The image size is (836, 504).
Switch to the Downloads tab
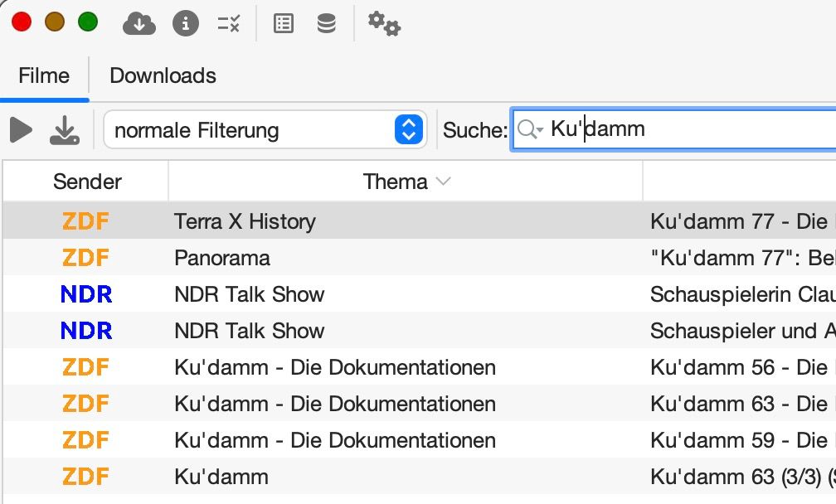[163, 75]
